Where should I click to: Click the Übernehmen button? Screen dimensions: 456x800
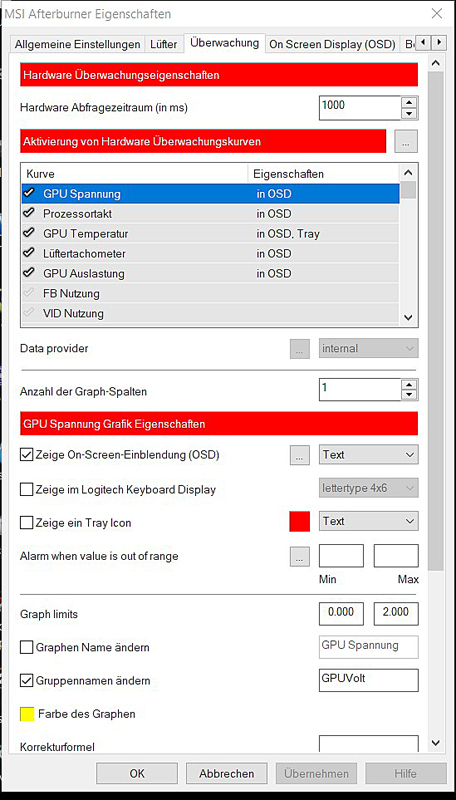(x=316, y=773)
